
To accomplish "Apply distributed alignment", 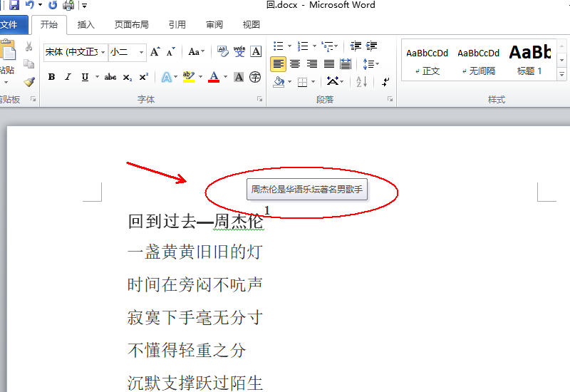I will 346,64.
